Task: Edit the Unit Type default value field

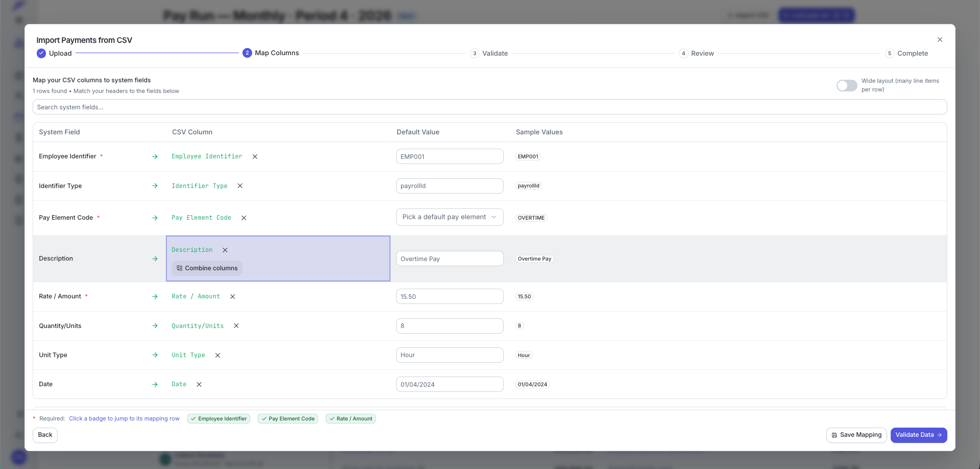Action: [x=450, y=355]
